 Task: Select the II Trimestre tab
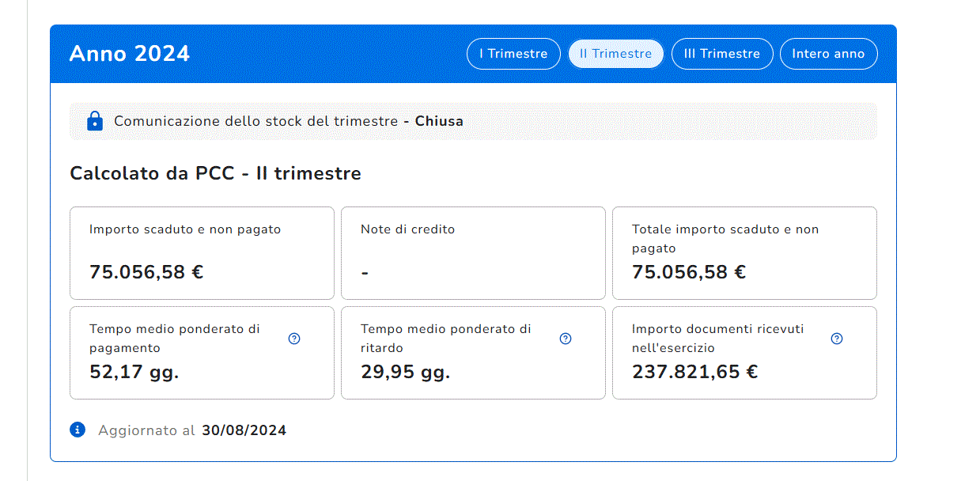[615, 54]
